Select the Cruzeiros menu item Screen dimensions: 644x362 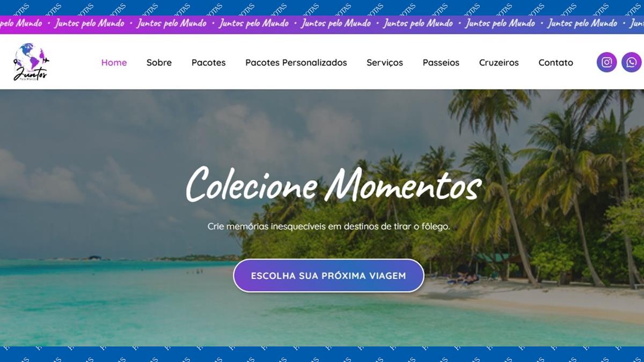[499, 63]
